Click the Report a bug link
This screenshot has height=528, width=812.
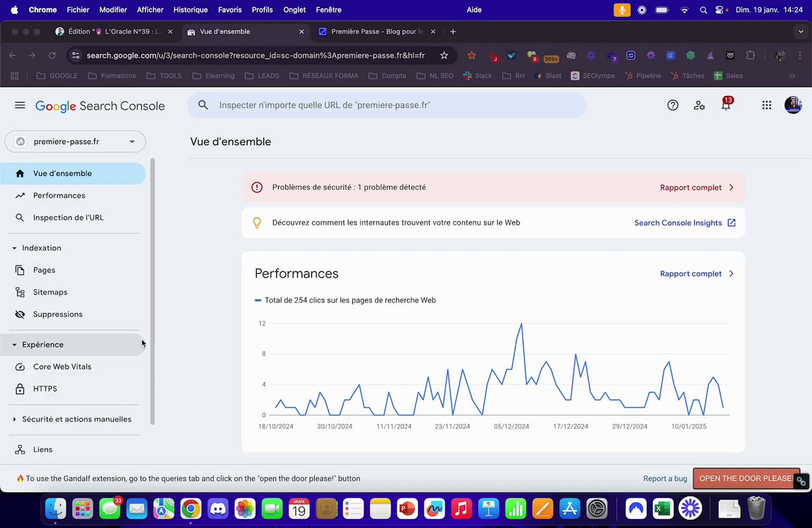coord(665,479)
